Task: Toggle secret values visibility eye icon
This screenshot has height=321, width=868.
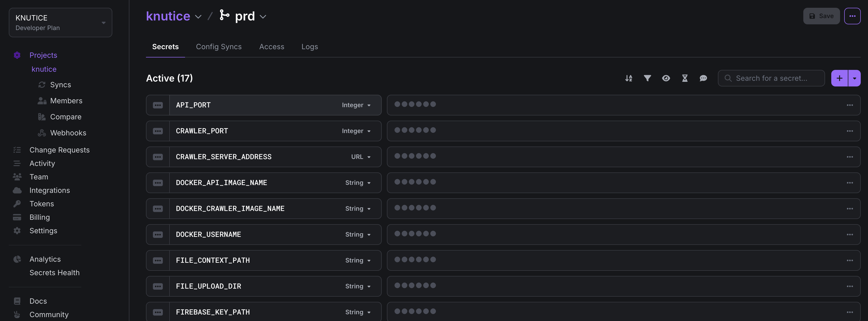Action: (666, 78)
